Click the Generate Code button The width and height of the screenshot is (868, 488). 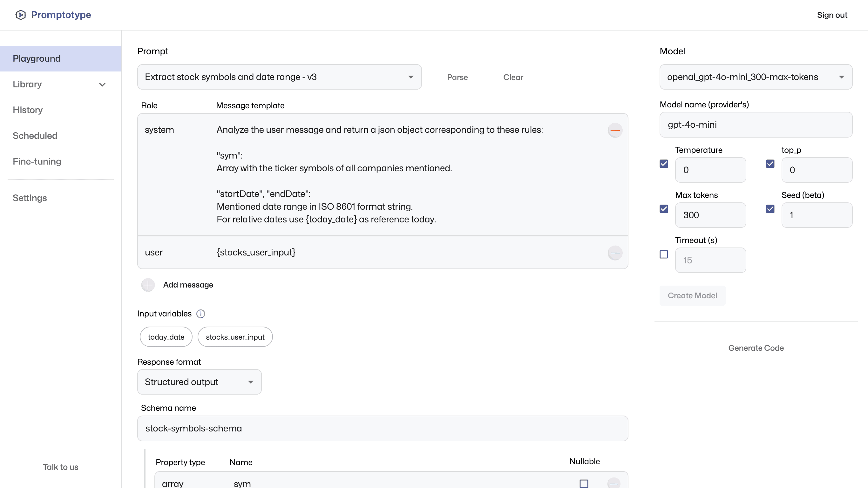(756, 348)
